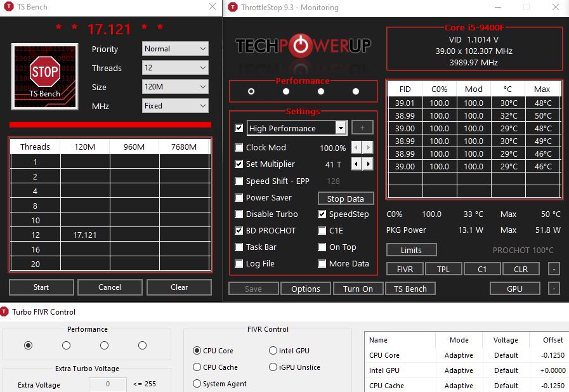
Task: Open the MHz dropdown showing Fixed
Action: coord(175,106)
